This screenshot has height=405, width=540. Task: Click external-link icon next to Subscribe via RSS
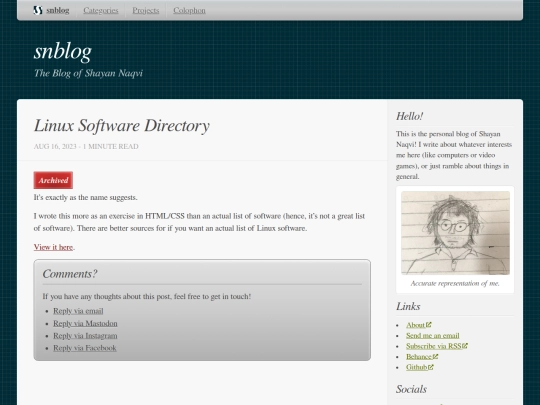tap(465, 346)
